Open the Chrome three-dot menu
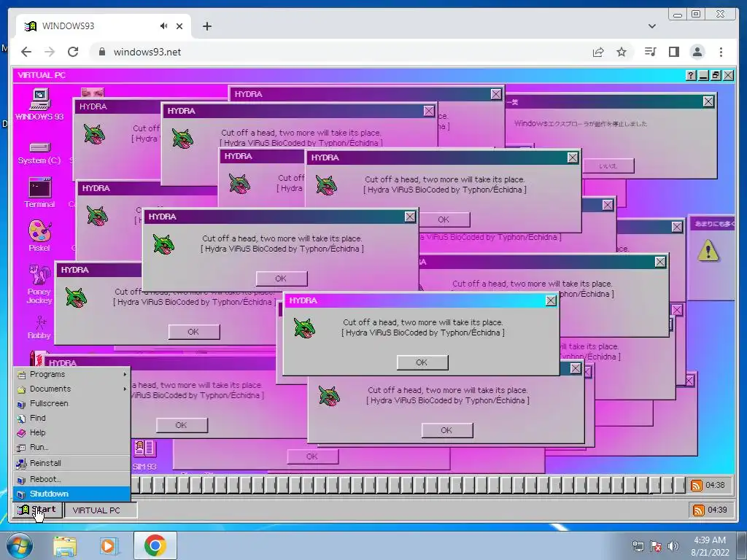 (721, 52)
